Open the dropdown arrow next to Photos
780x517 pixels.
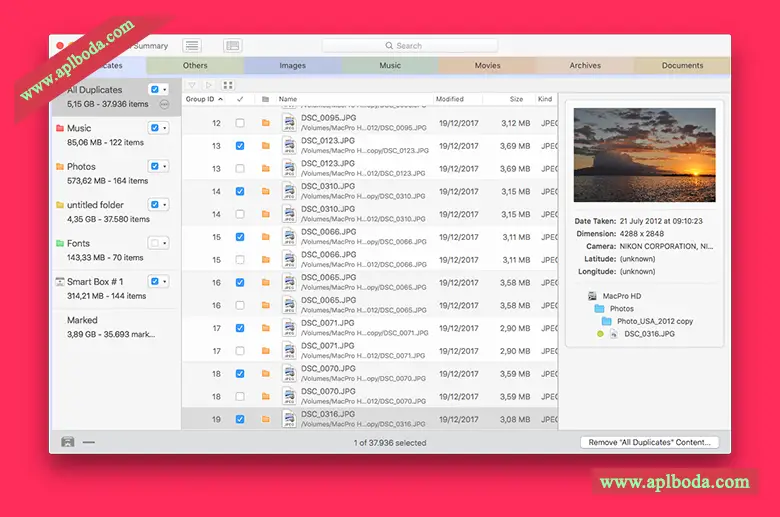coord(164,166)
